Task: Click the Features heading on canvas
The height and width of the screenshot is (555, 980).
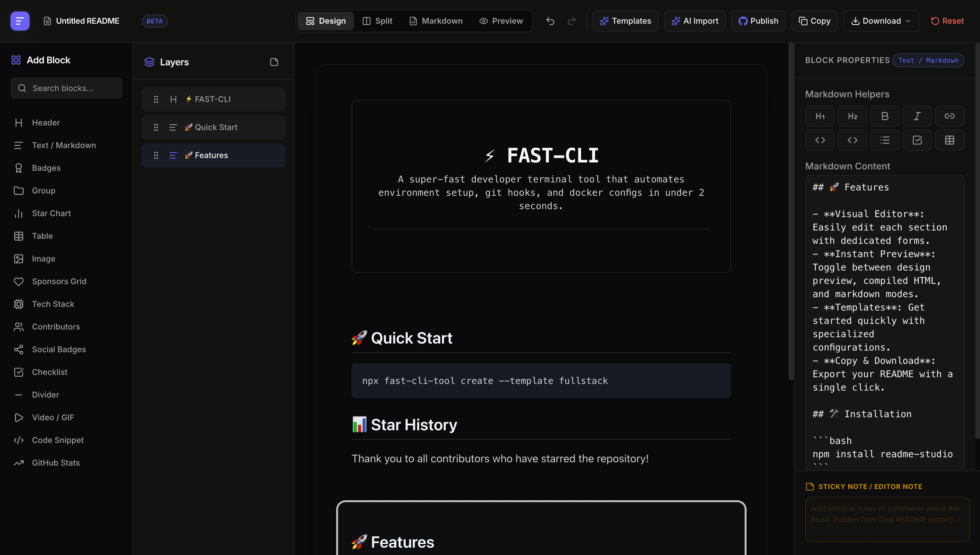Action: tap(393, 542)
